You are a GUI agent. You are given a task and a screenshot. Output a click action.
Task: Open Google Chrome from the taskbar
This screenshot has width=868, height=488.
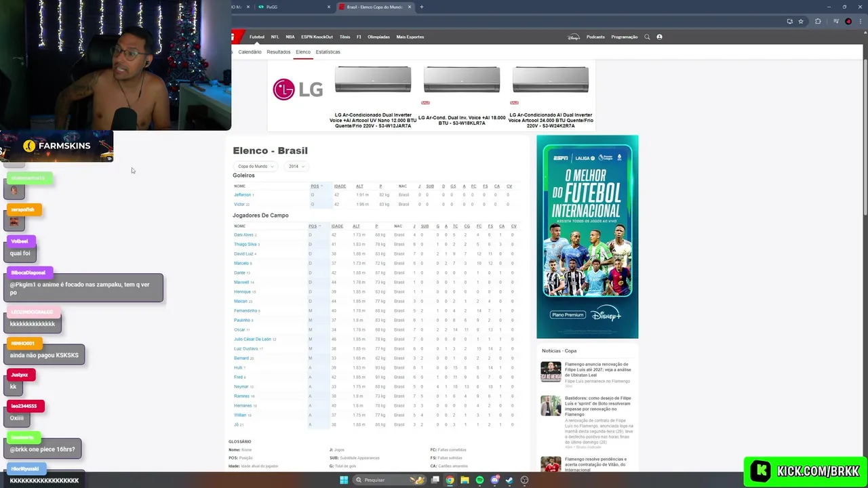(450, 480)
